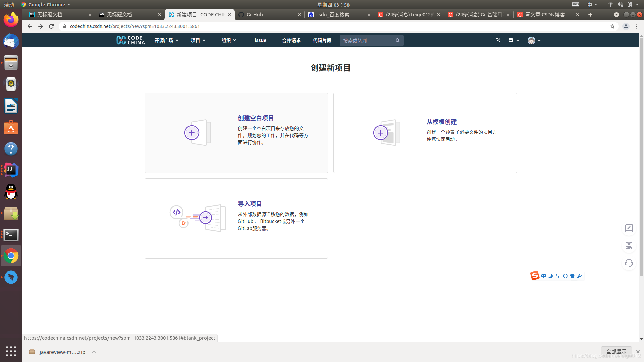The image size is (644, 362).
Task: Click the search magnifier icon in navbar
Action: tap(398, 40)
